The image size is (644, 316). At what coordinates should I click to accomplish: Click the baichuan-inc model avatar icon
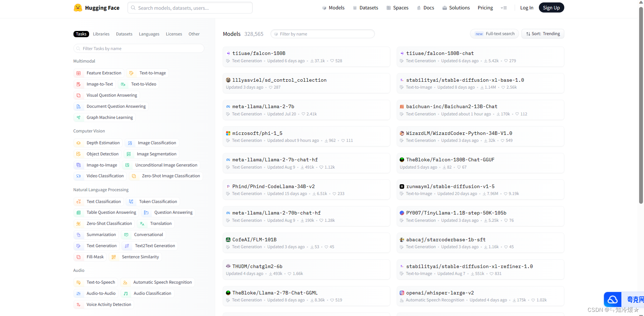pos(402,107)
